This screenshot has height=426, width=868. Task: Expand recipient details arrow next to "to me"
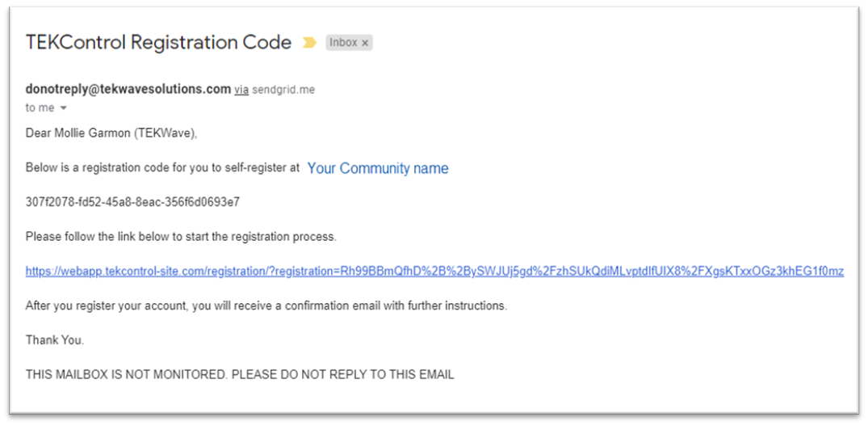coord(63,108)
